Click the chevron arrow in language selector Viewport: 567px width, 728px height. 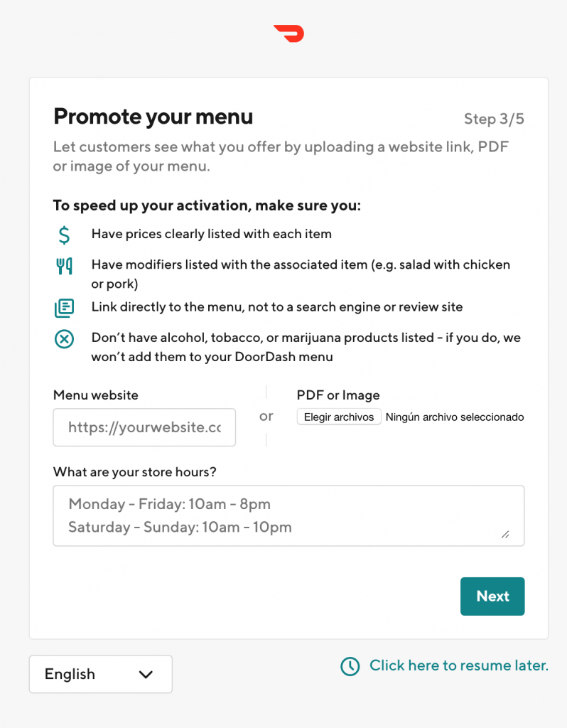click(x=146, y=674)
